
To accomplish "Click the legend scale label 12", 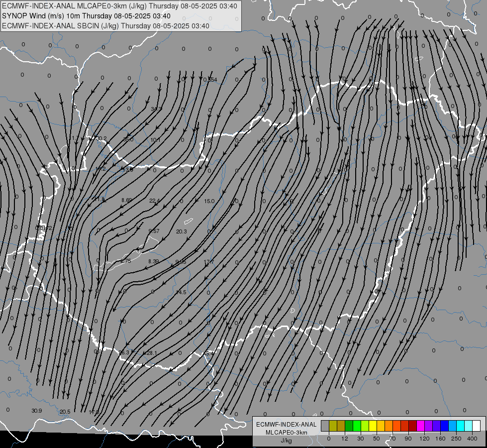I will coord(344,439).
